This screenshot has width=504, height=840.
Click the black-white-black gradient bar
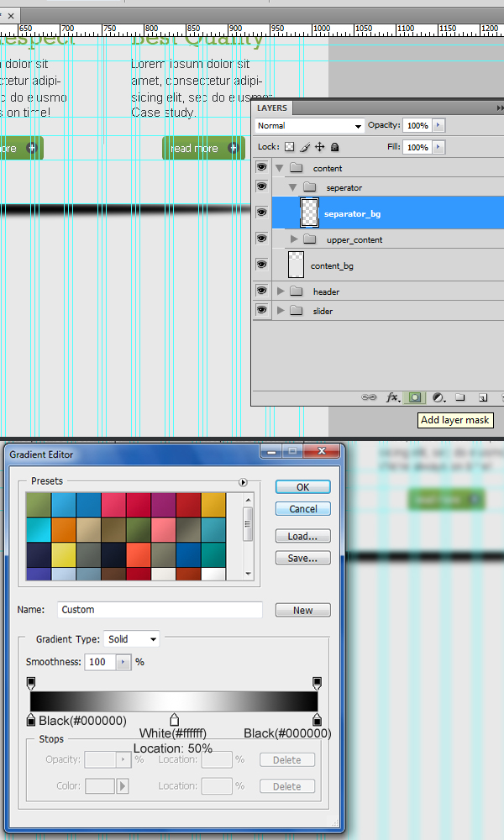174,701
